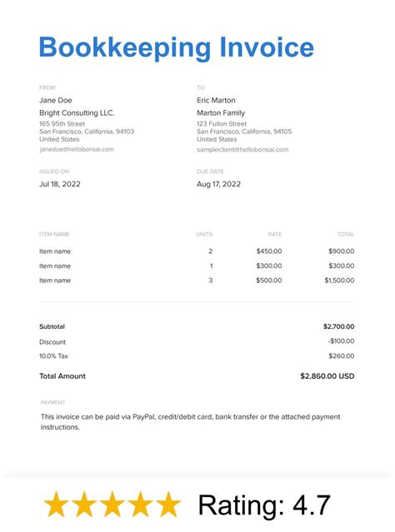This screenshot has height=532, width=395.
Task: Open the sampleclient@hellobonsai.com email address
Action: tap(242, 150)
